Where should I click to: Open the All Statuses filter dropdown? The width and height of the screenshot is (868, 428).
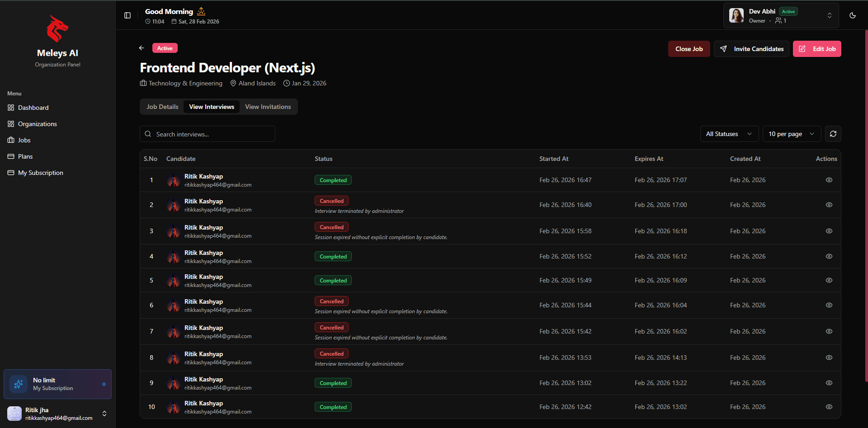(x=729, y=134)
